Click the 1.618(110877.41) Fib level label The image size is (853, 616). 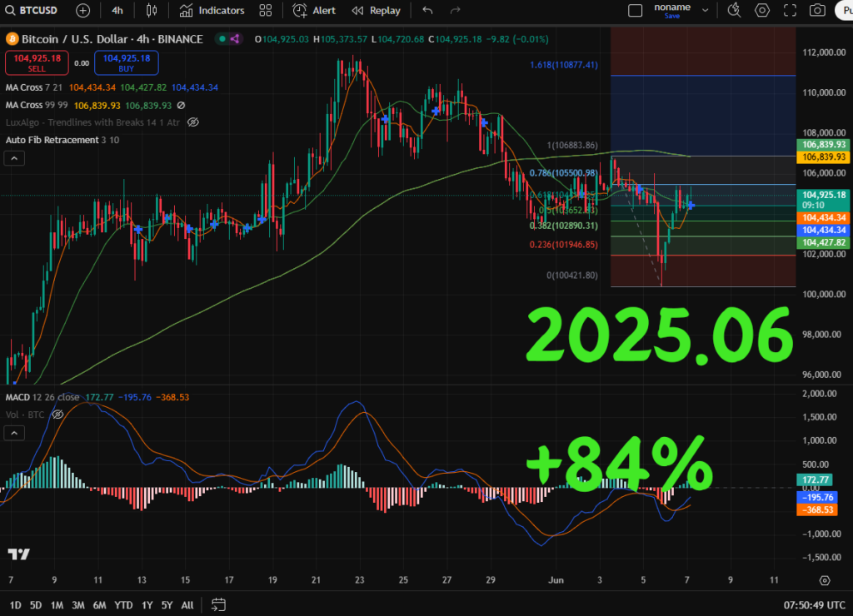[564, 65]
